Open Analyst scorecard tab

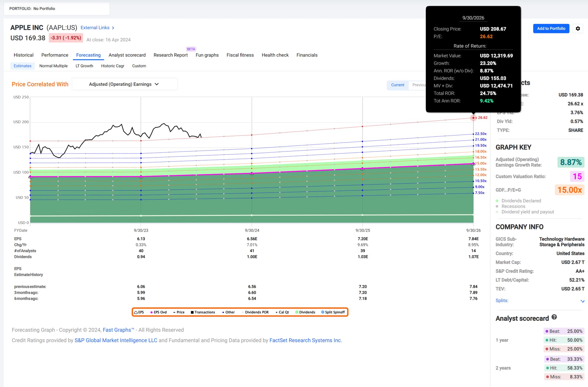(x=127, y=55)
